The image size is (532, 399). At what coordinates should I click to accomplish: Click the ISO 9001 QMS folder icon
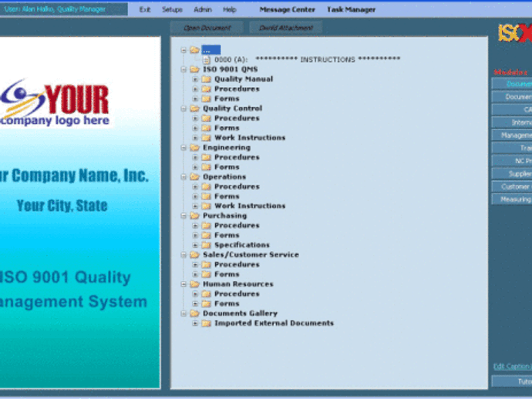tap(194, 69)
